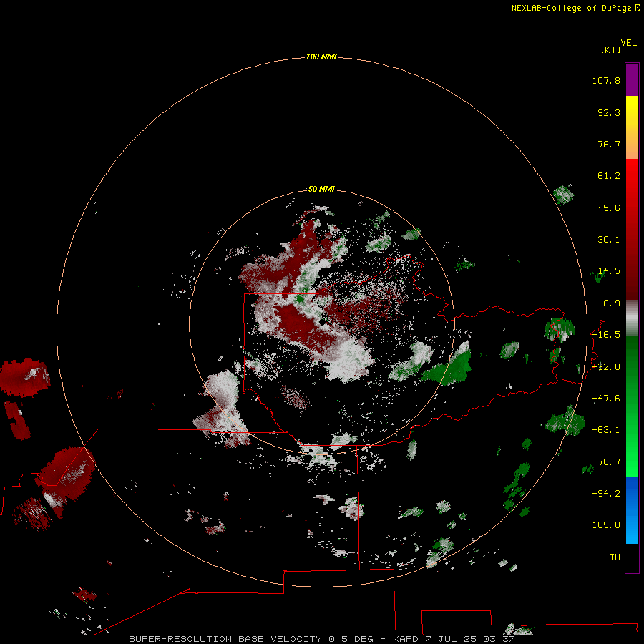This screenshot has height=644, width=644.
Task: Click the 61.2 velocity scale value
Action: click(609, 176)
